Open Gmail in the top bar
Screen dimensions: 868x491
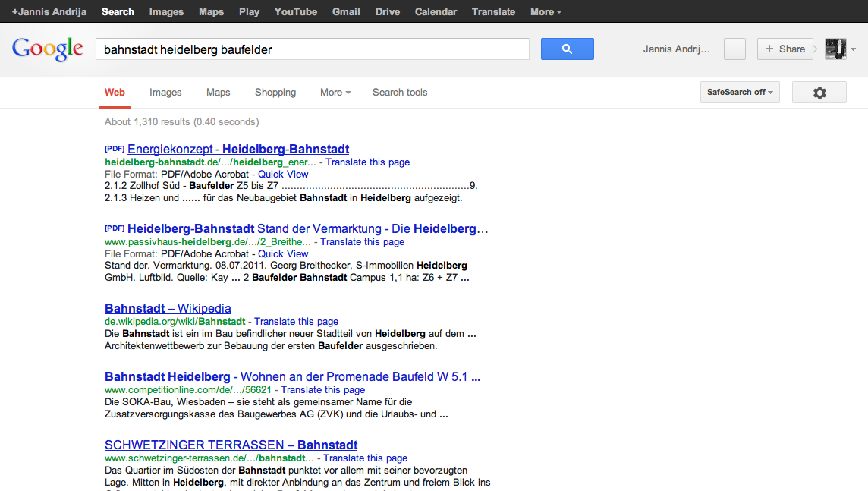tap(346, 11)
